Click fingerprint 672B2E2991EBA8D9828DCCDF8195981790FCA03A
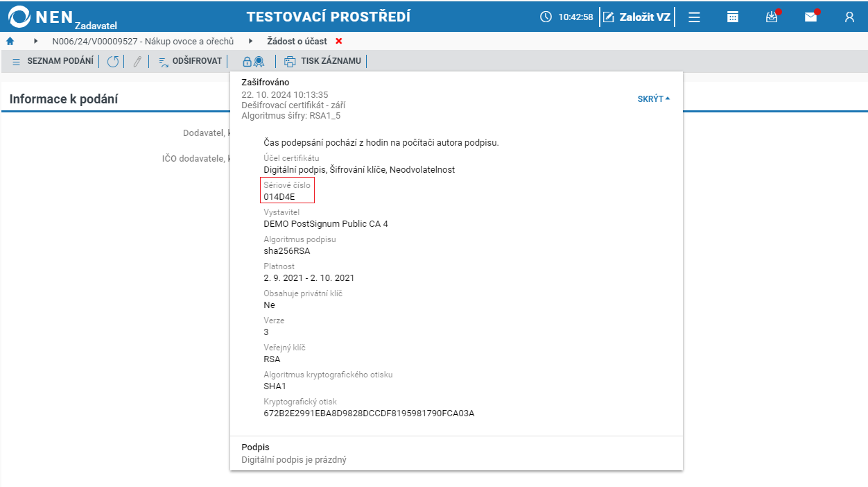Screen dimensions: 868x487 [x=369, y=413]
